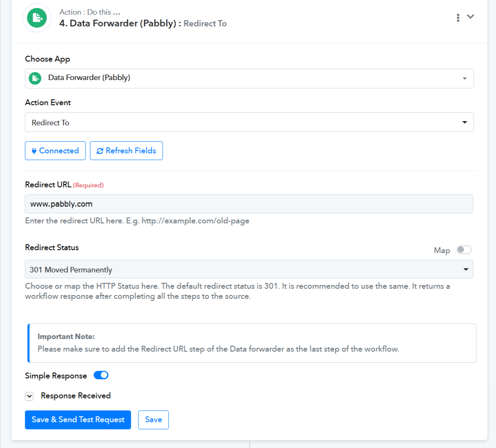Open the Action Event dropdown showing Redirect To
The height and width of the screenshot is (448, 496).
[249, 122]
